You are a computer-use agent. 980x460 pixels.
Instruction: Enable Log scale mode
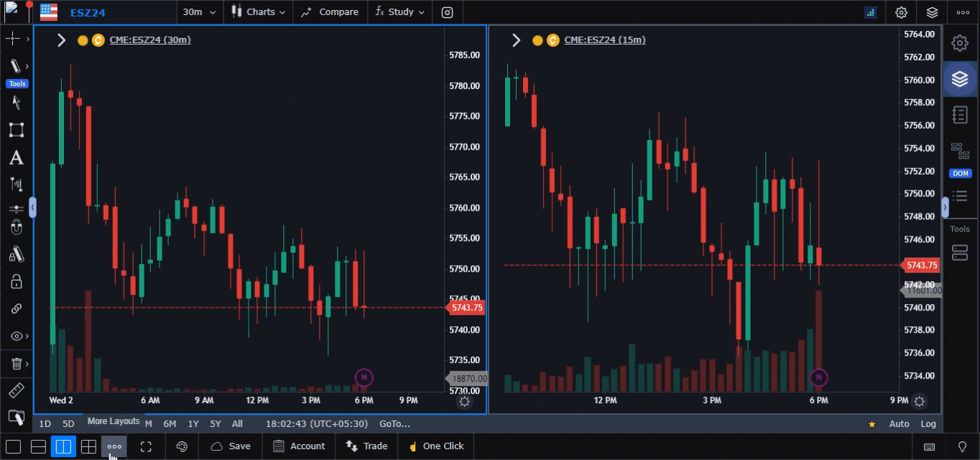pyautogui.click(x=928, y=424)
